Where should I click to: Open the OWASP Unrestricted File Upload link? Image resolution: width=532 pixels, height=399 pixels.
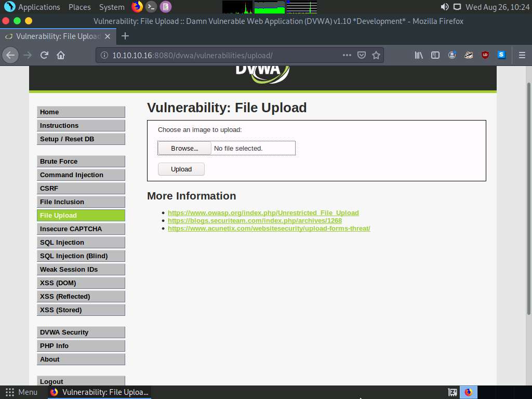point(263,212)
